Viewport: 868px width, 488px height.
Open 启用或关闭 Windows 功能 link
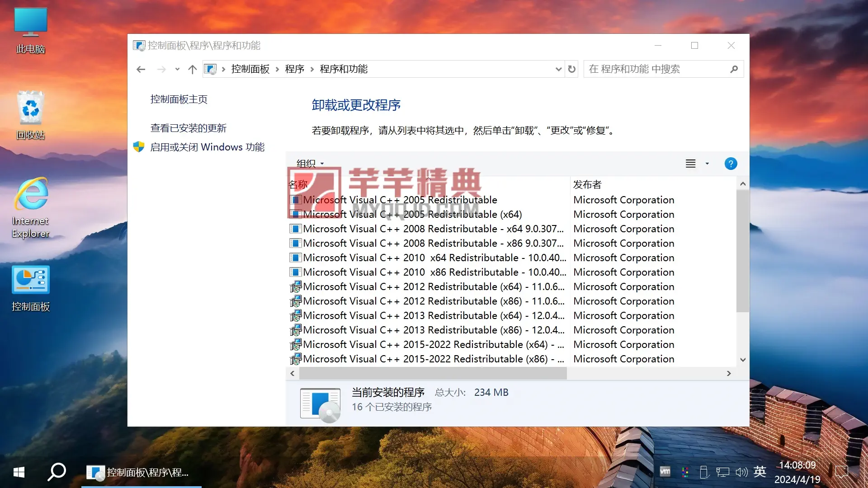(207, 147)
